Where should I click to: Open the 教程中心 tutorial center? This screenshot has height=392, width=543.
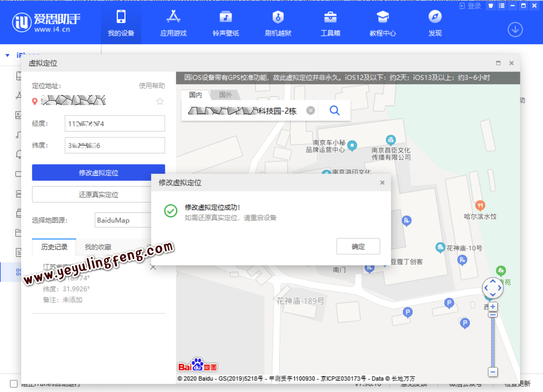point(383,23)
